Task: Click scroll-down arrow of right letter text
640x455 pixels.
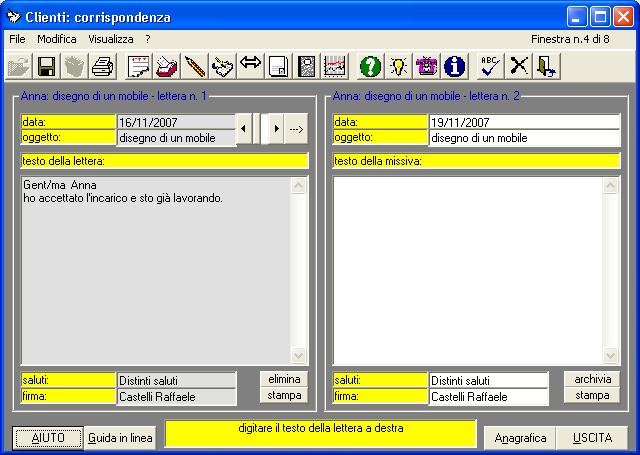Action: point(610,356)
